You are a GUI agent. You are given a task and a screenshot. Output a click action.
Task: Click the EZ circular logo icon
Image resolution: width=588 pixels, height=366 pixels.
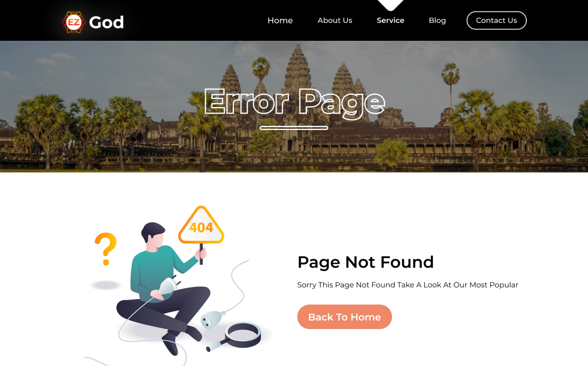(x=73, y=22)
